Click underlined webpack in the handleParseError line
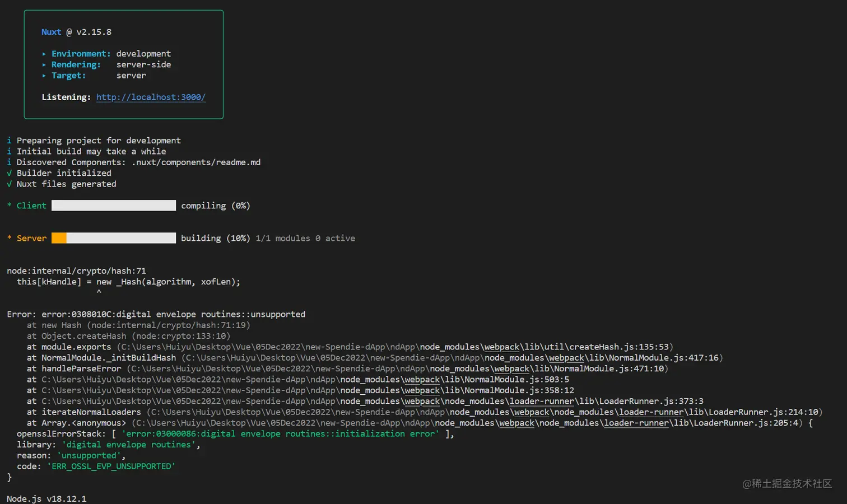This screenshot has height=504, width=847. click(511, 369)
